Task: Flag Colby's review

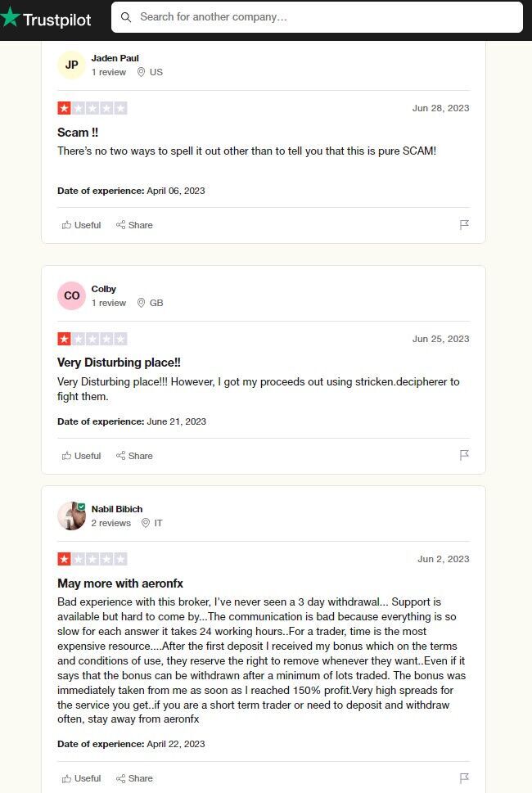Action: pyautogui.click(x=464, y=455)
